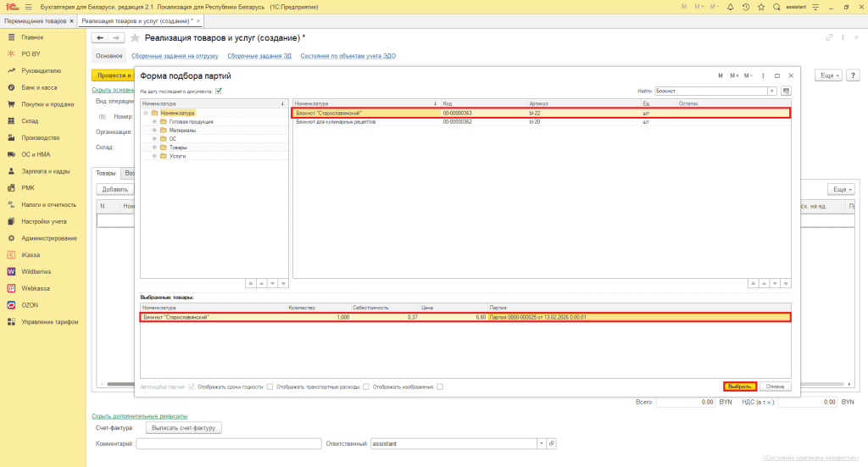Viewport: 868px width, 467px height.
Task: Toggle 'На дату последнего документа' checkbox
Action: (218, 91)
